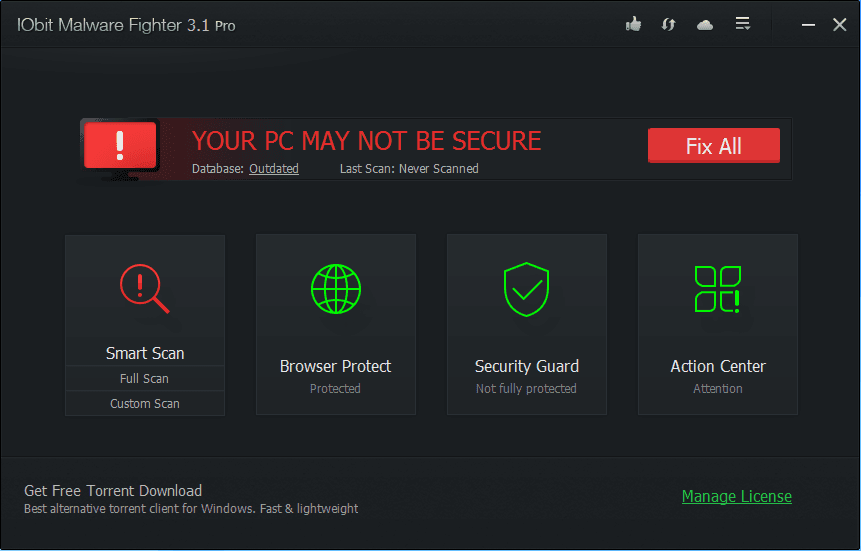
Task: Click Get Free Torrent Download promo
Action: tap(113, 491)
